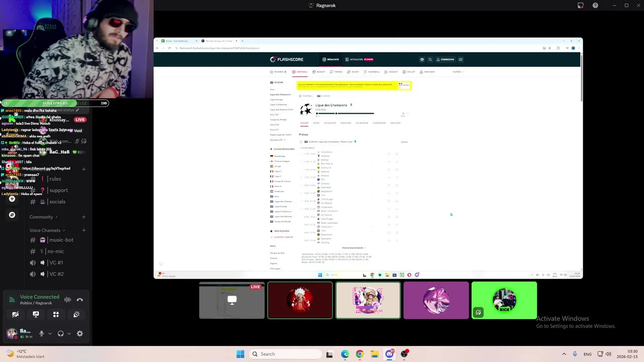The height and width of the screenshot is (362, 644).
Task: Open Bundesliga in pinned leagues
Action: (x=278, y=156)
